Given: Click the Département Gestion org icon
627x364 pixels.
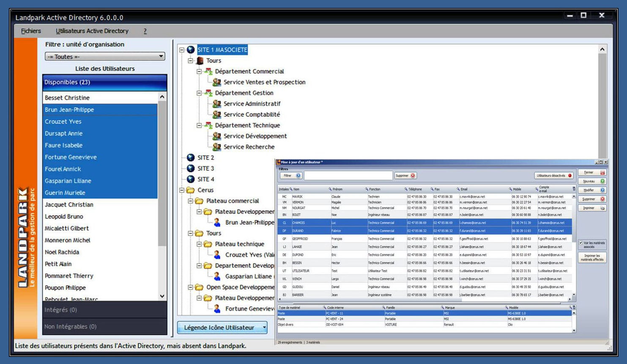Looking at the screenshot, I should pyautogui.click(x=208, y=93).
